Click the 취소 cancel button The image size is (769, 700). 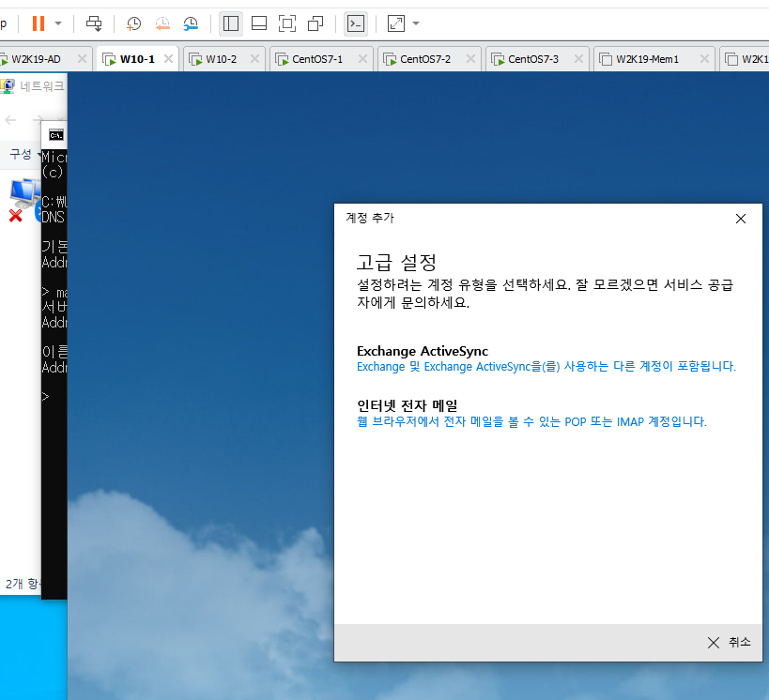(730, 642)
